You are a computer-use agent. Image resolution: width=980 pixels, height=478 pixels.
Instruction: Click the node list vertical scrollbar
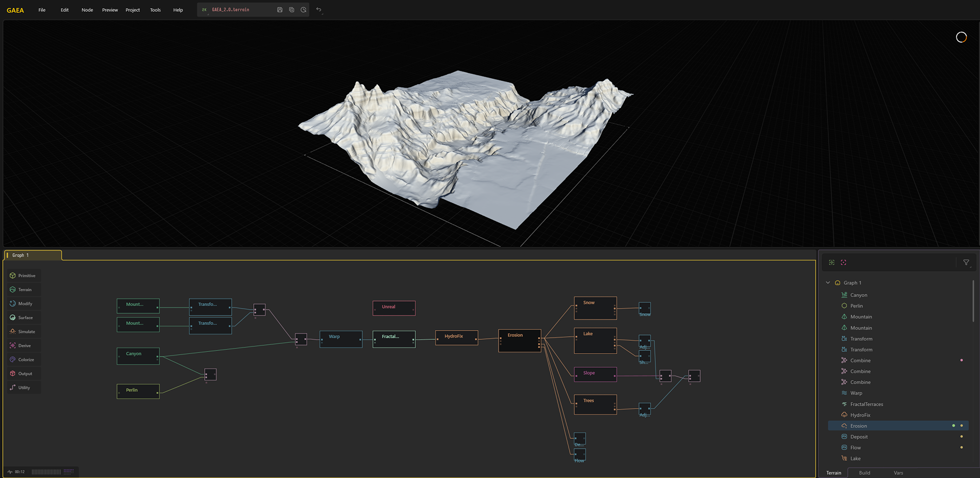pos(973,301)
